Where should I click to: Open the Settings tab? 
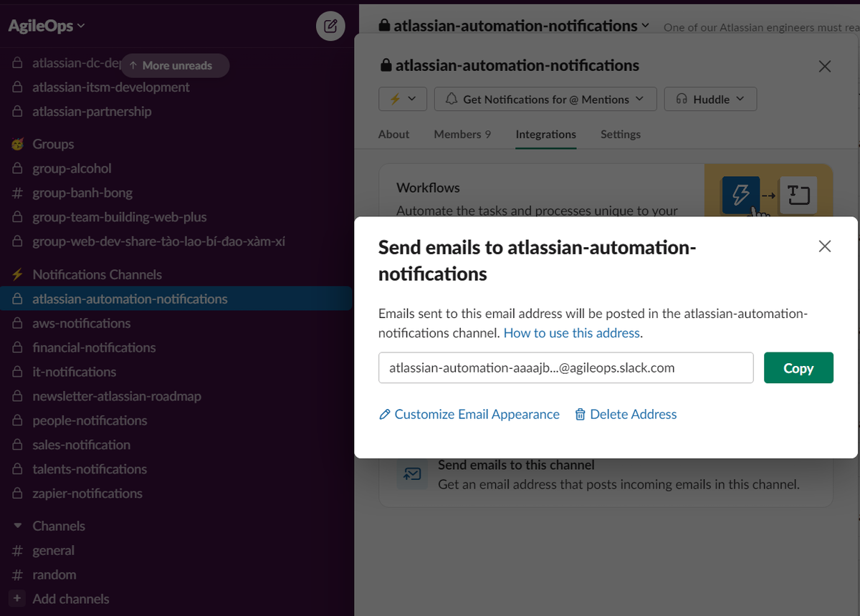coord(621,134)
